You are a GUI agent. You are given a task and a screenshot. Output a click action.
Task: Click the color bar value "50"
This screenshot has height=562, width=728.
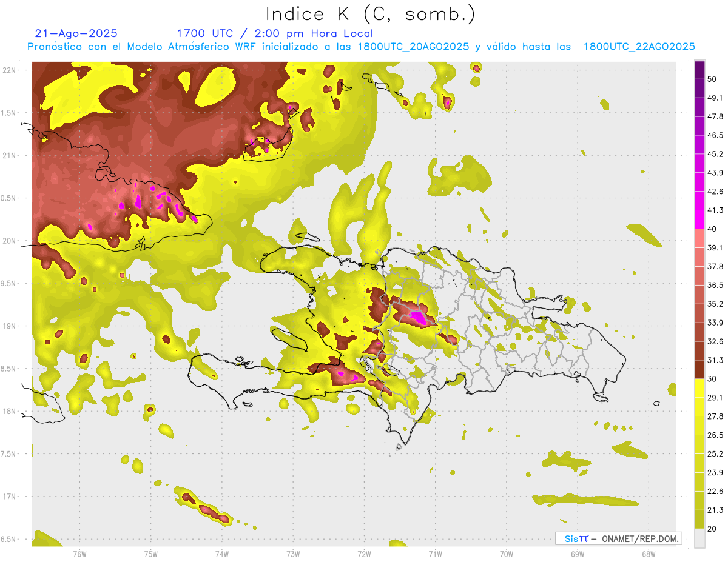712,79
